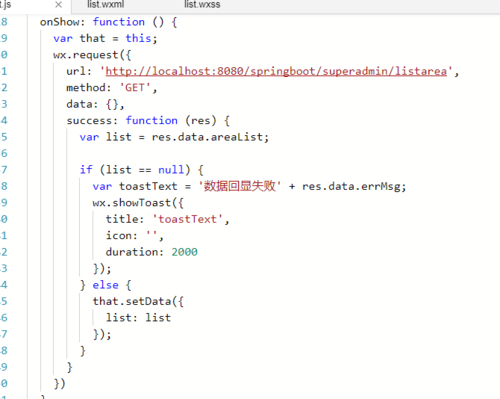Screen dimensions: 500x399
Task: Switch to the list.wxml tab
Action: (x=106, y=4)
